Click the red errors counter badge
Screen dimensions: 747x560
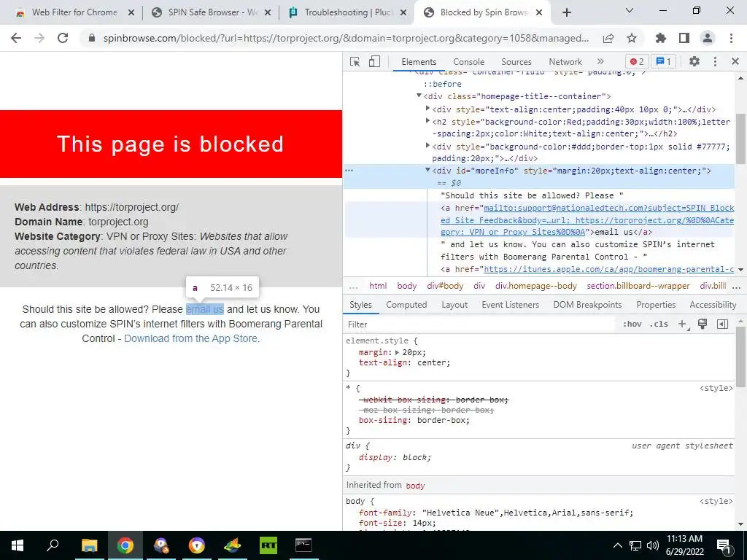[637, 61]
